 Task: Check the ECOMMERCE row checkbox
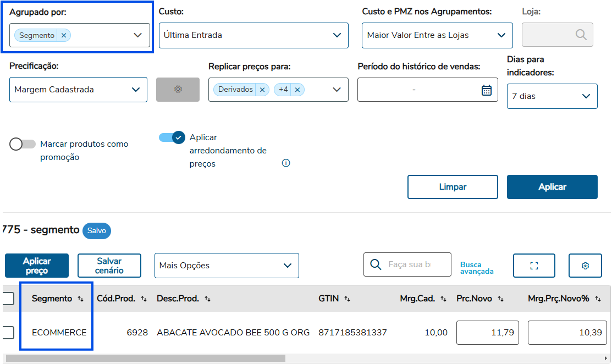(x=8, y=333)
